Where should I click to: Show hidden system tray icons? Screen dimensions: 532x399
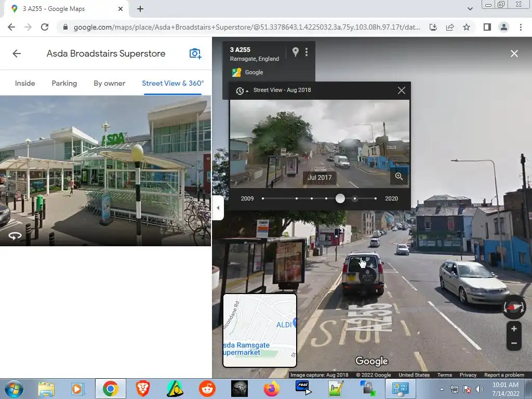tap(442, 389)
